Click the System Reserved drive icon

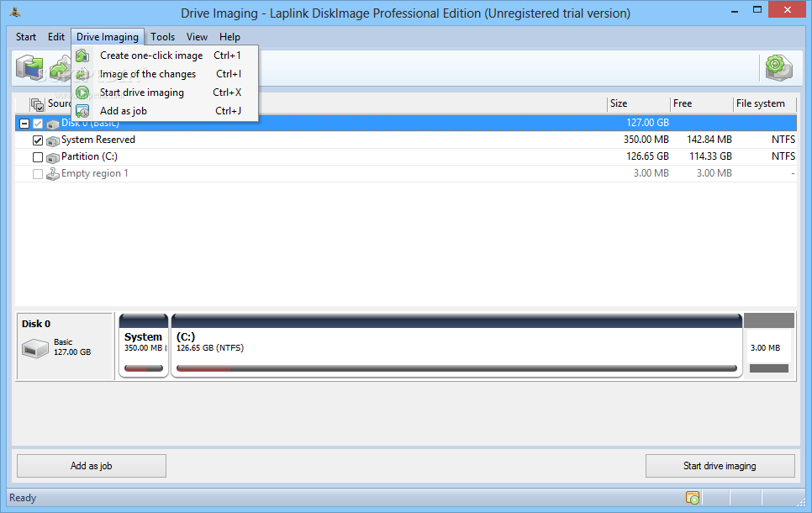(x=53, y=140)
